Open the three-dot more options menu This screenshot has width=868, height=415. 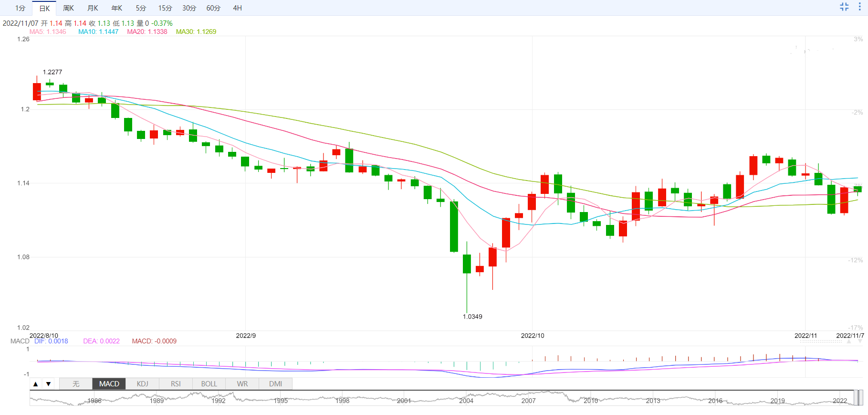859,7
